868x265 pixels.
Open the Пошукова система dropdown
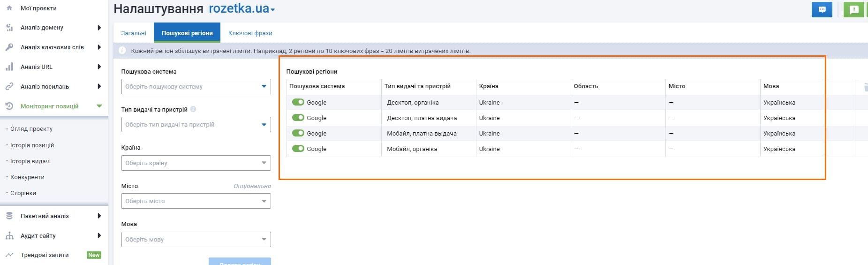pyautogui.click(x=196, y=86)
